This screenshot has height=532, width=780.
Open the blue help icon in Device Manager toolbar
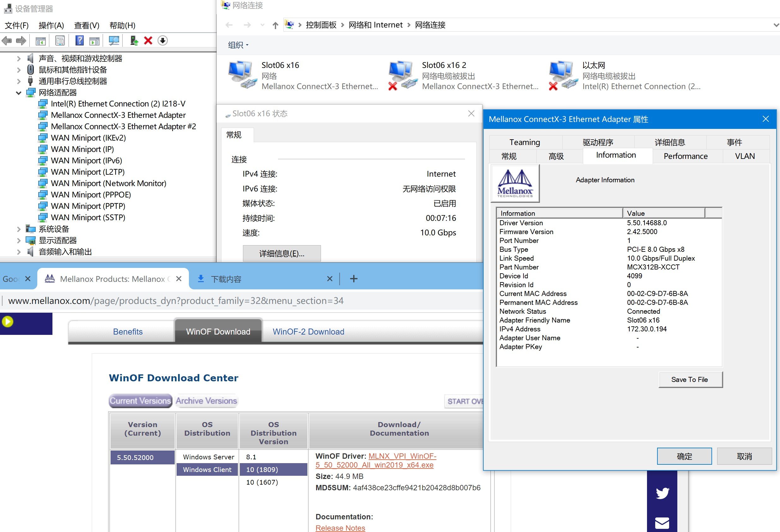point(80,41)
